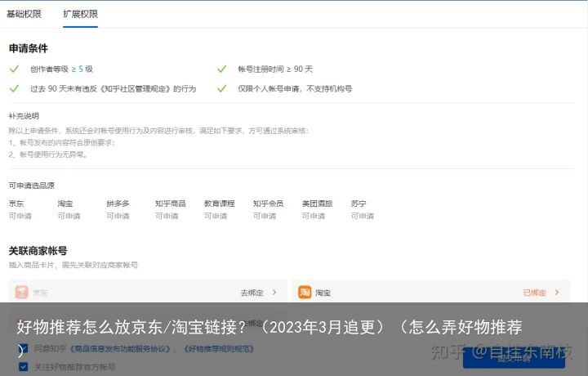Click the 补充说明 label
This screenshot has width=588, height=376.
[24, 116]
